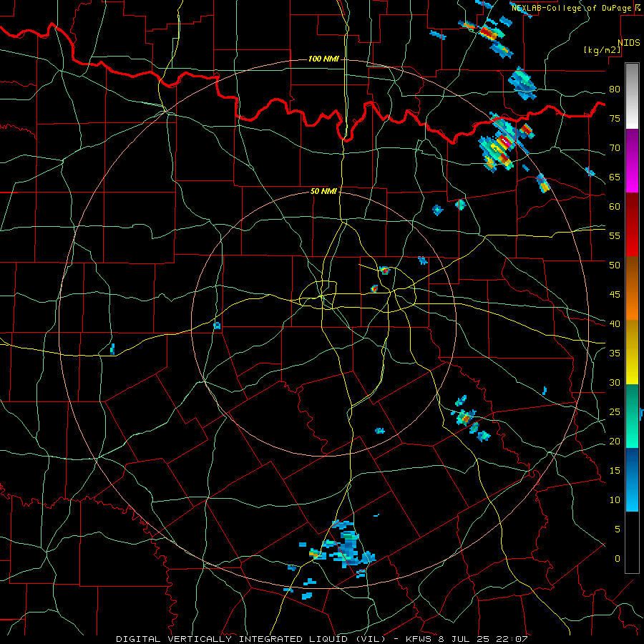Click the small storm cell southeast of the radar
This screenshot has width=644, height=644.
465,418
